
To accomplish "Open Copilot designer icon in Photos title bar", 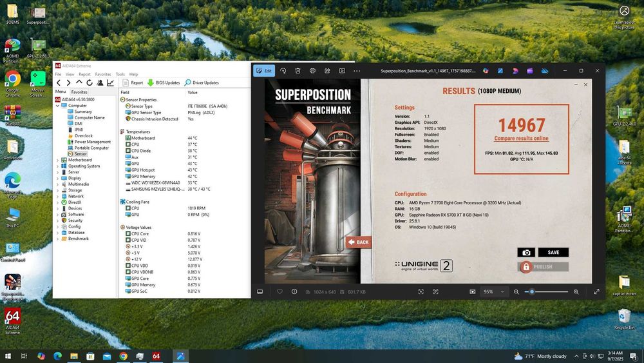I will (486, 71).
